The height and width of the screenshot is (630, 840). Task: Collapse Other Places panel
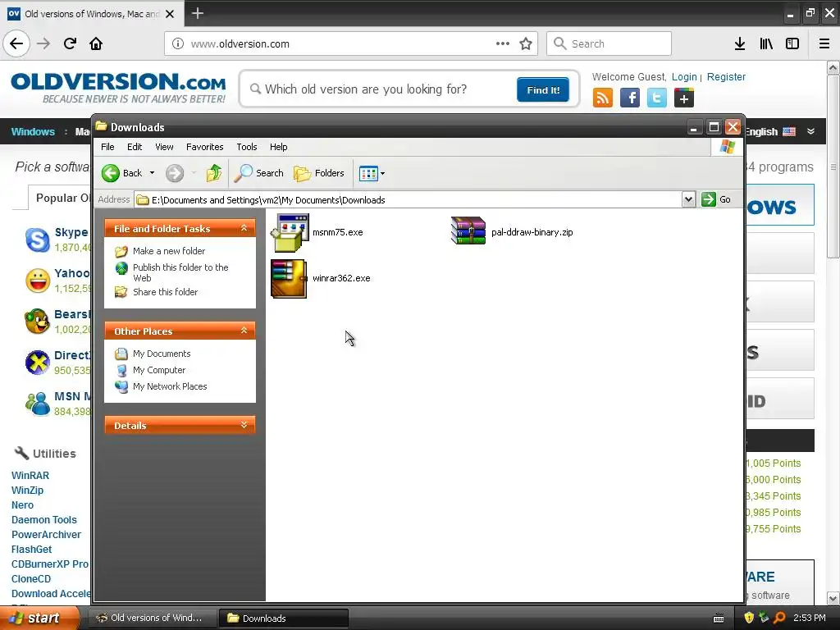tap(244, 331)
